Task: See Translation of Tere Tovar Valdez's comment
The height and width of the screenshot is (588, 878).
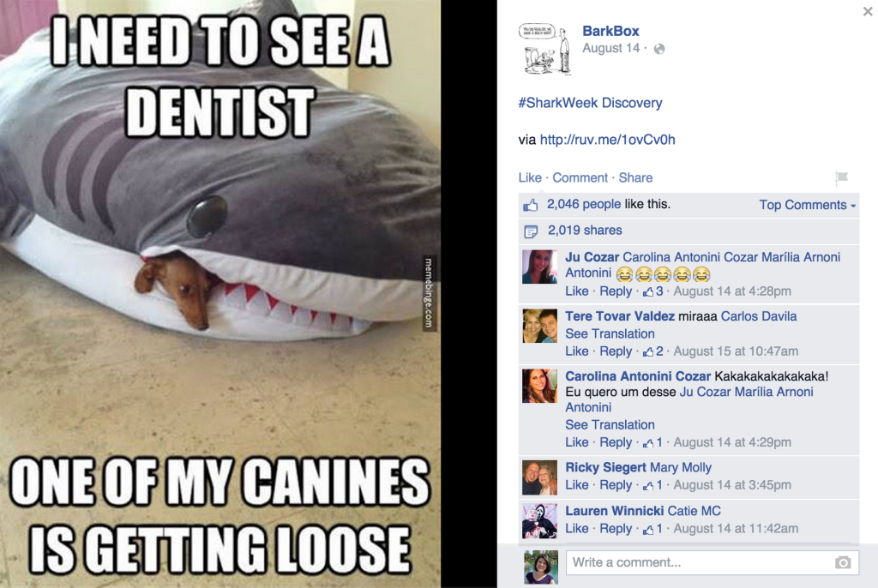Action: point(610,333)
